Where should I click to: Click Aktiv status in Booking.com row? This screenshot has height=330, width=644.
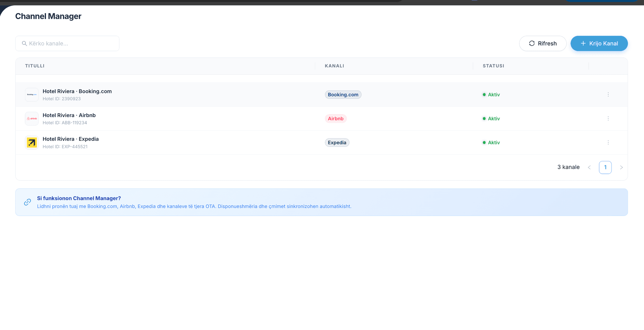click(x=491, y=95)
